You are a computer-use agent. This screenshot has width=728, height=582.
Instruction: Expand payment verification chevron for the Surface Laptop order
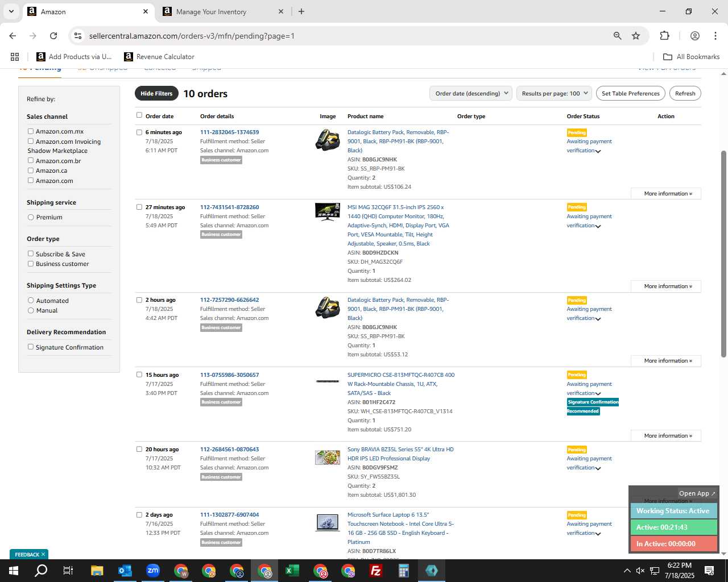[x=598, y=534]
